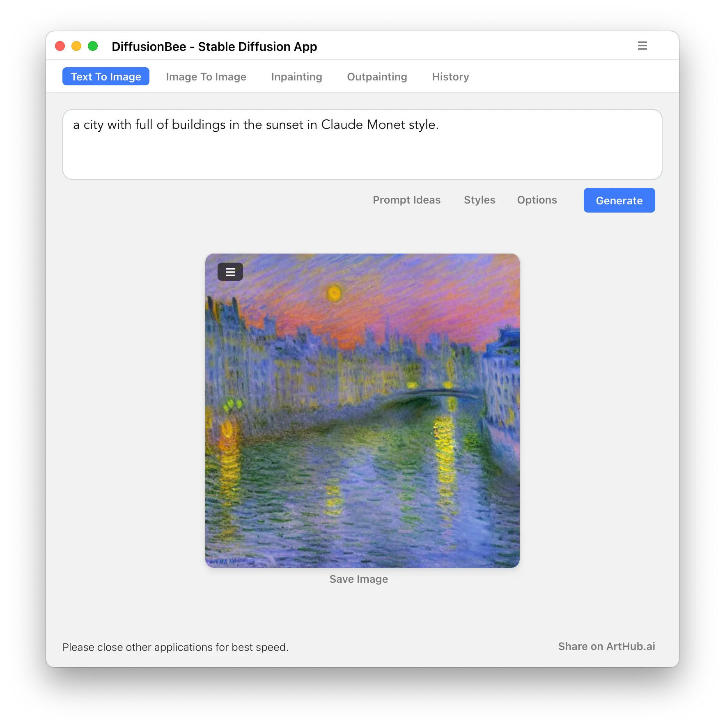Click the DiffusionBee window title text
The width and height of the screenshot is (725, 728).
(214, 46)
